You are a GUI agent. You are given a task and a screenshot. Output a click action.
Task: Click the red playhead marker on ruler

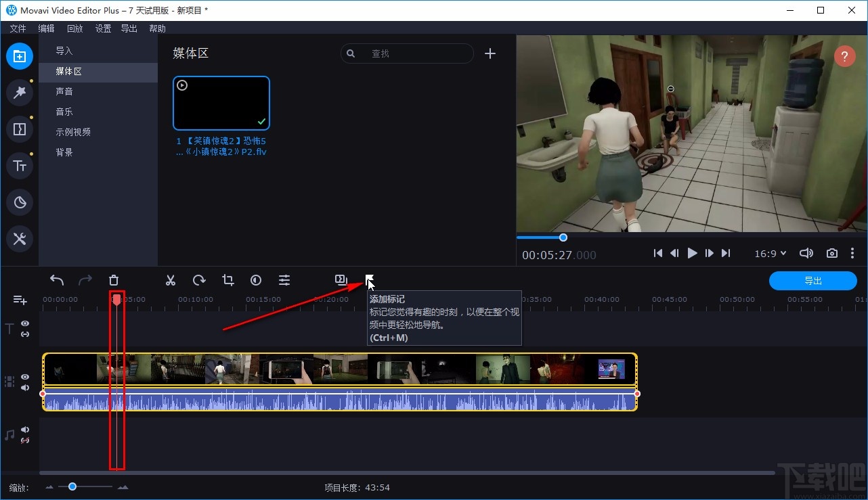click(x=116, y=299)
